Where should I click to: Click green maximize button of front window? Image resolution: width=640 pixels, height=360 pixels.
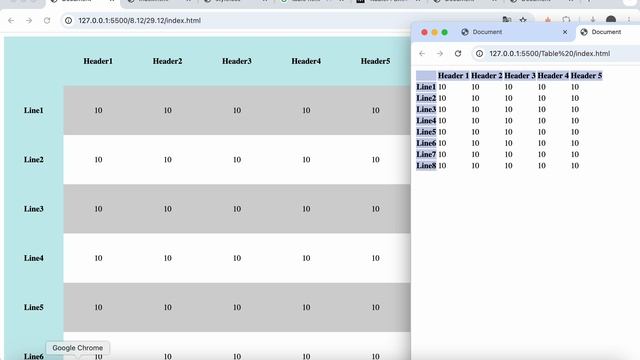(445, 32)
